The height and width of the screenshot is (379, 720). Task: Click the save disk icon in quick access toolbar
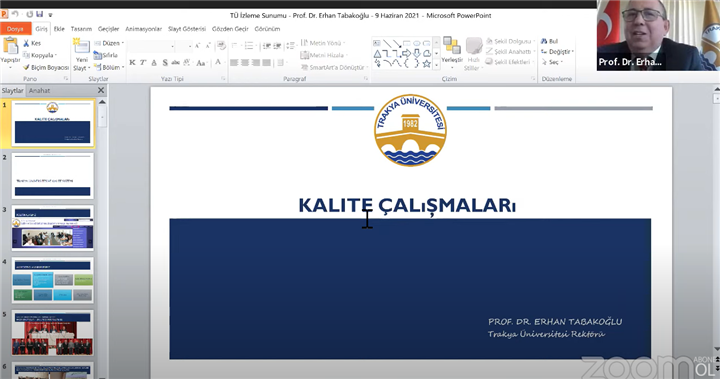[x=39, y=15]
